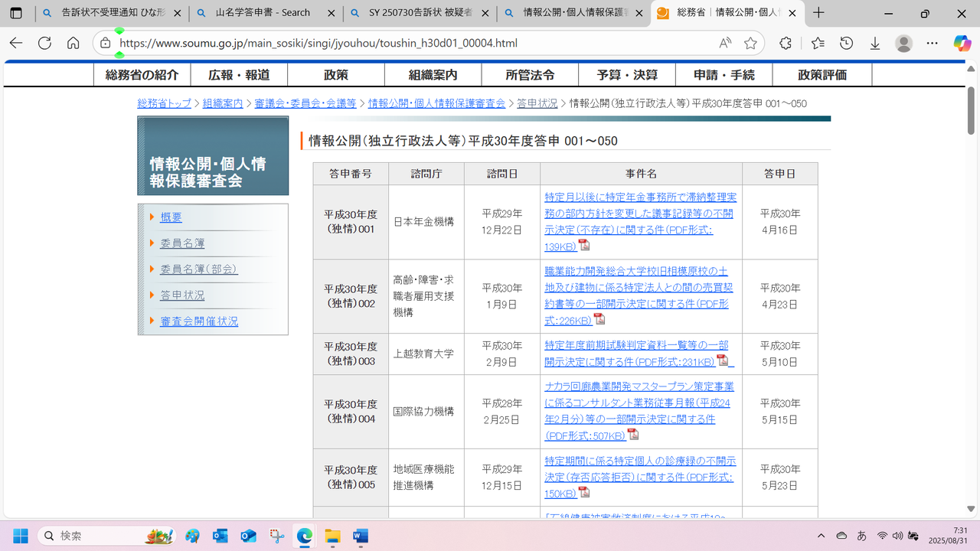The width and height of the screenshot is (980, 551).
Task: Open PDF icon for 平成30年度(独情)001 row
Action: pyautogui.click(x=584, y=245)
